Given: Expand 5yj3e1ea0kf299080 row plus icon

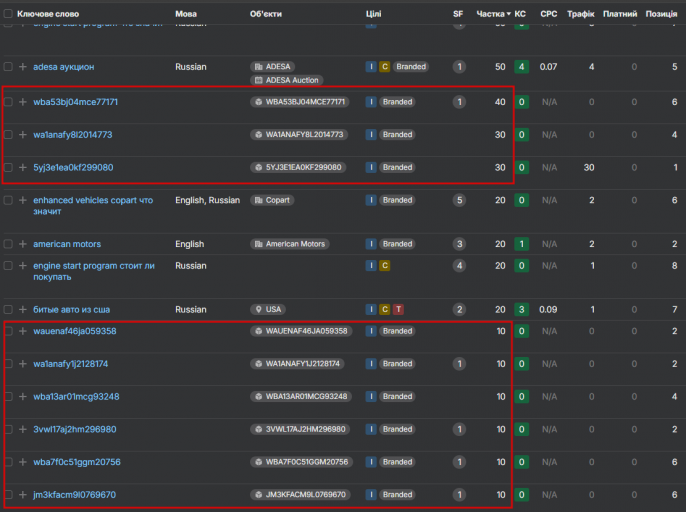Looking at the screenshot, I should (x=23, y=167).
